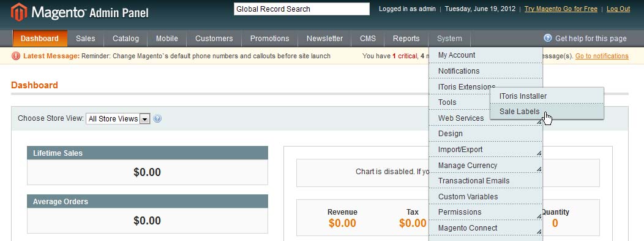Open the Reports menu
Image resolution: width=644 pixels, height=241 pixels.
point(406,38)
